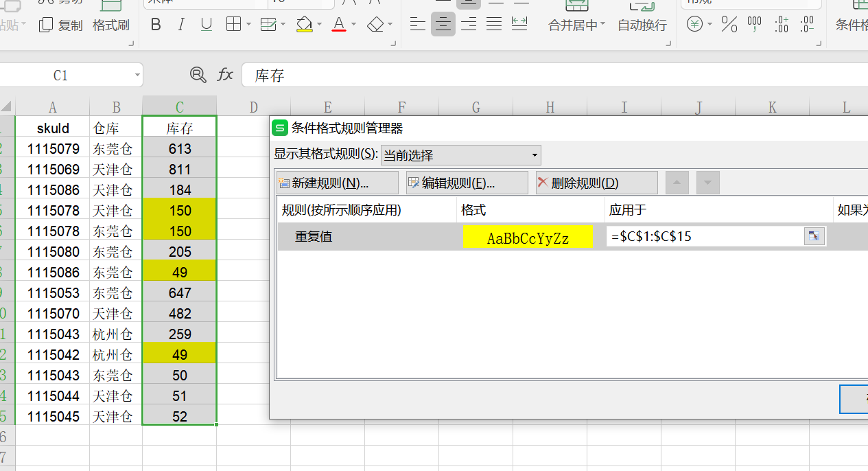The image size is (868, 471).
Task: Align text to the right
Action: (x=469, y=25)
